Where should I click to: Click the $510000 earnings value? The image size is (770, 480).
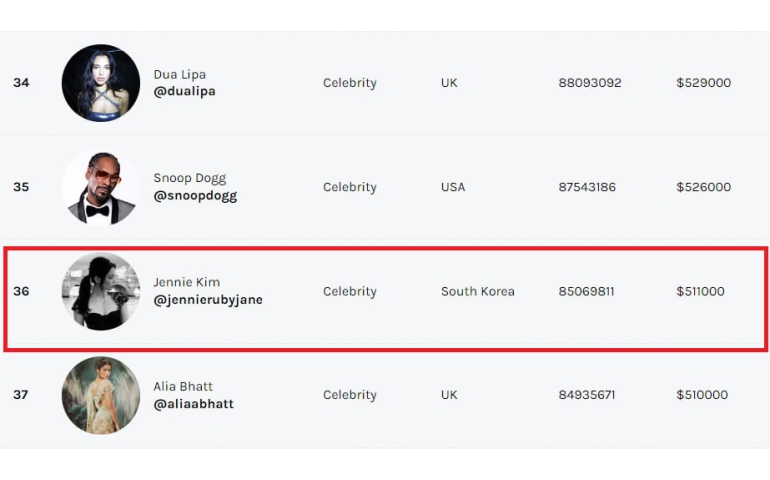click(x=703, y=395)
